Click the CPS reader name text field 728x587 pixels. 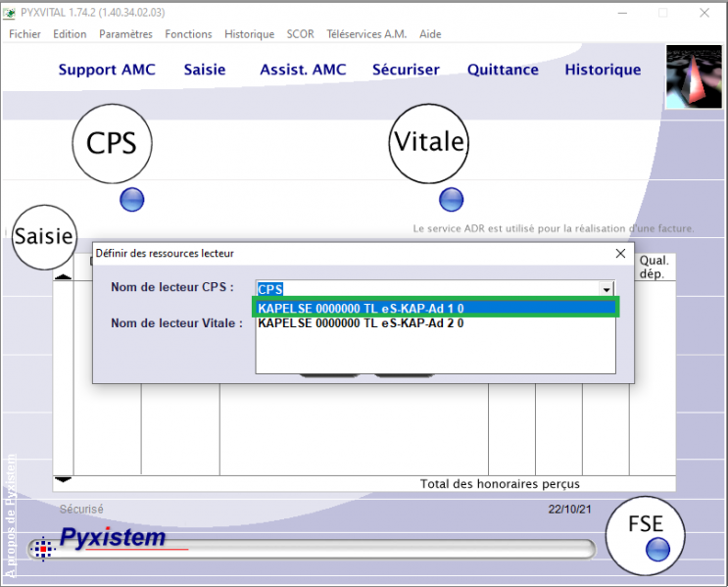tap(427, 289)
